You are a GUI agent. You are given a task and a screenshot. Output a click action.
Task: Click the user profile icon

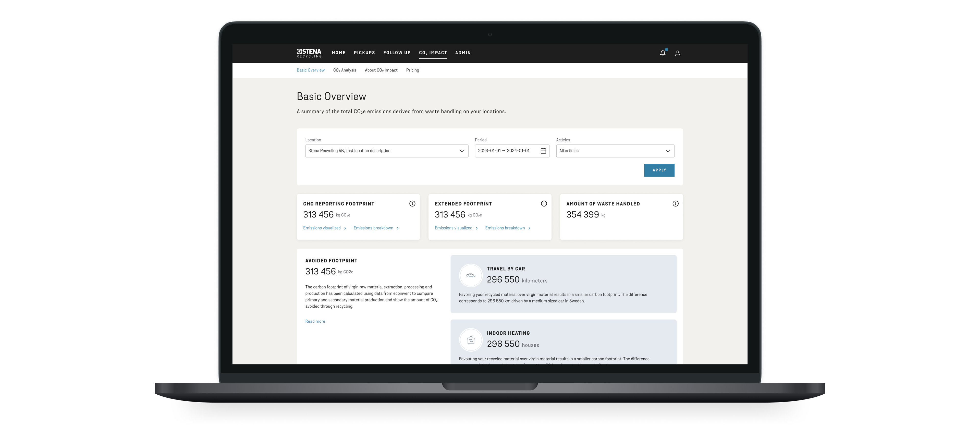click(678, 53)
